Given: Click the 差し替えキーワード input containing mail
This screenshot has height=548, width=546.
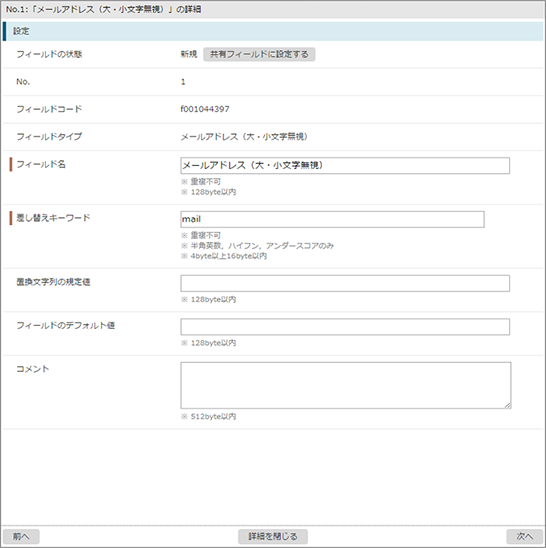Looking at the screenshot, I should coord(332,219).
